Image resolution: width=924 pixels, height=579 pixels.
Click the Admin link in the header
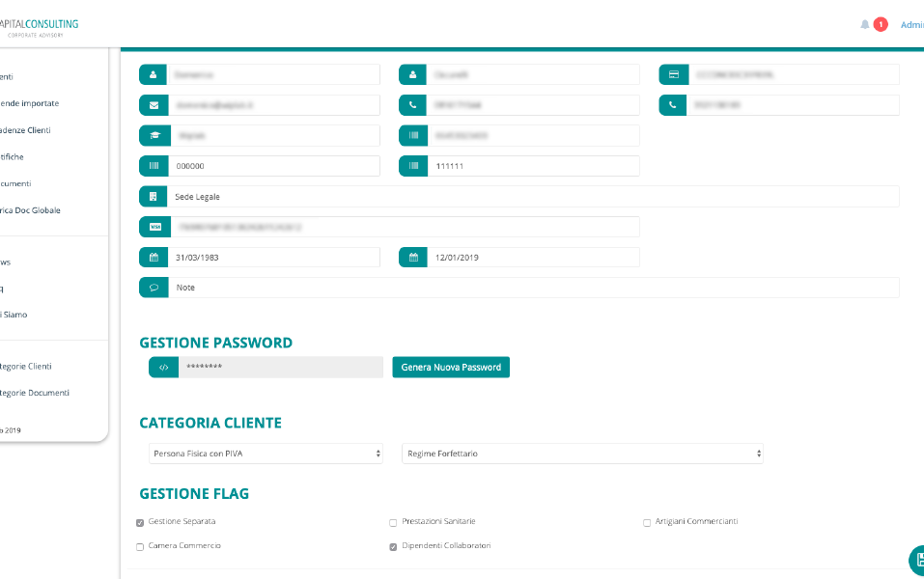(x=910, y=25)
